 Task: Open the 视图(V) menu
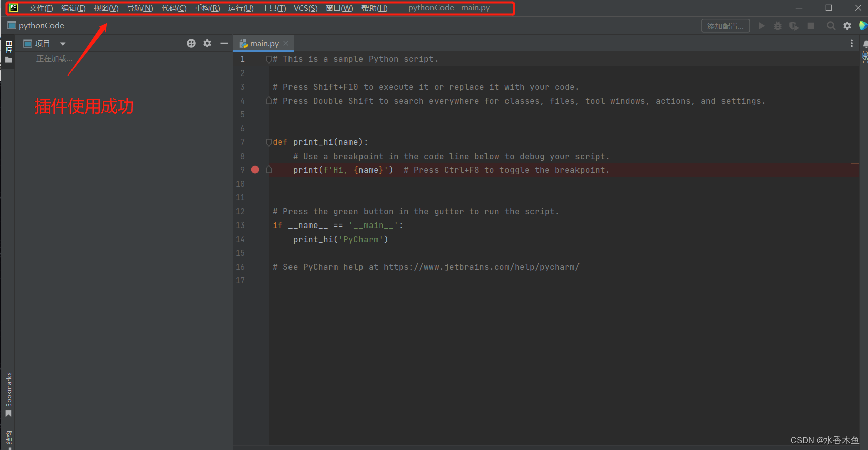point(106,8)
